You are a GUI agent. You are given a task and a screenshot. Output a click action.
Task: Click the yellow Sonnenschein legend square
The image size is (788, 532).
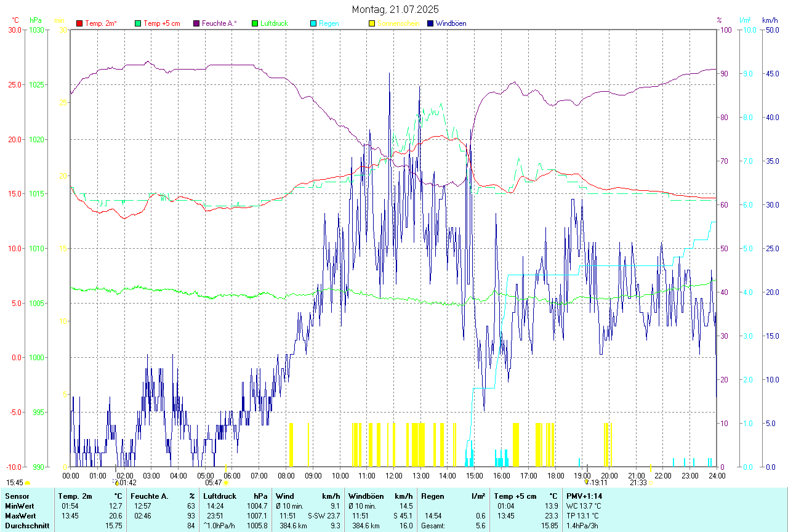tap(372, 23)
